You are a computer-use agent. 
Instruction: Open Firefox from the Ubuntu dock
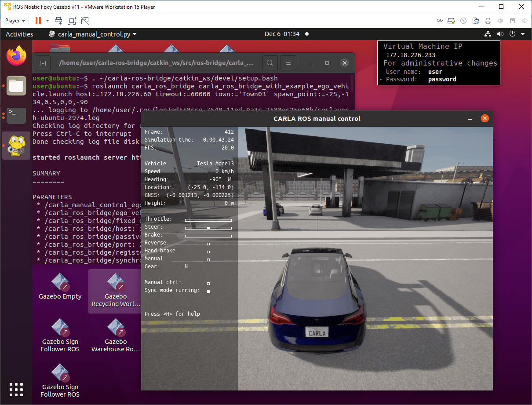[16, 56]
